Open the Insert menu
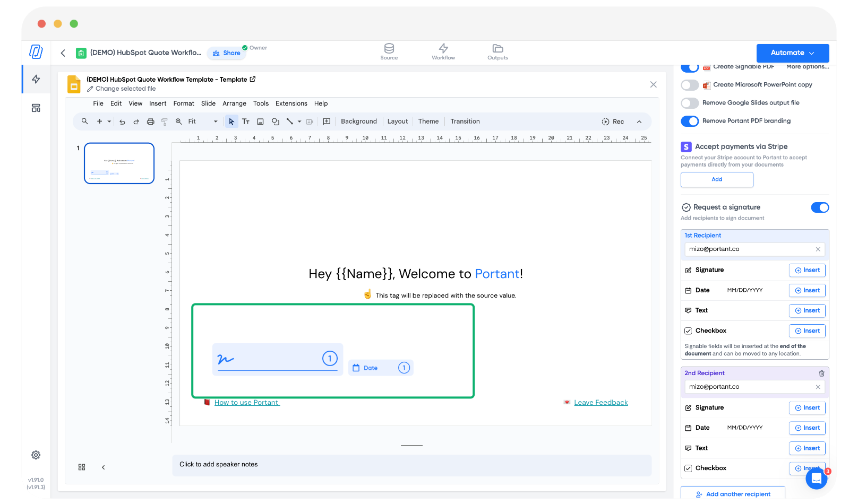 158,103
